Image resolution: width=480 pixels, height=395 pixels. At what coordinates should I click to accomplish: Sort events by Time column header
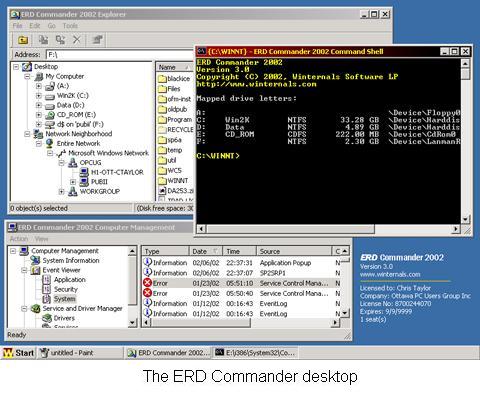[x=239, y=251]
